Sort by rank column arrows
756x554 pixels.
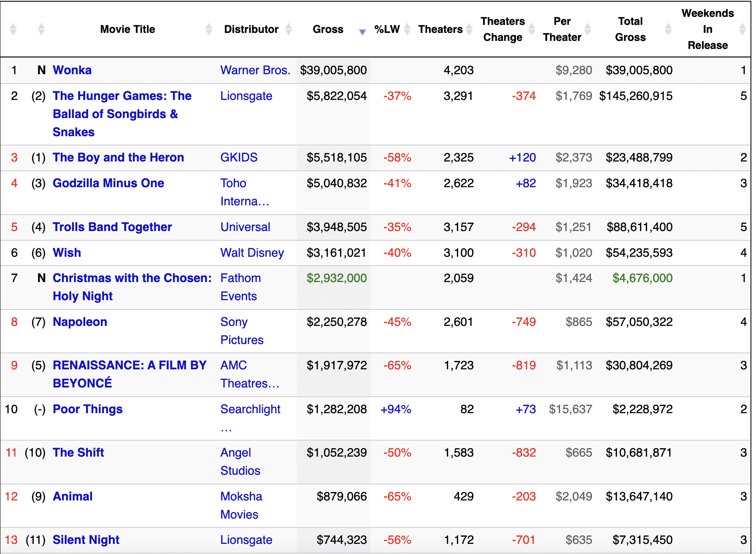tap(13, 29)
